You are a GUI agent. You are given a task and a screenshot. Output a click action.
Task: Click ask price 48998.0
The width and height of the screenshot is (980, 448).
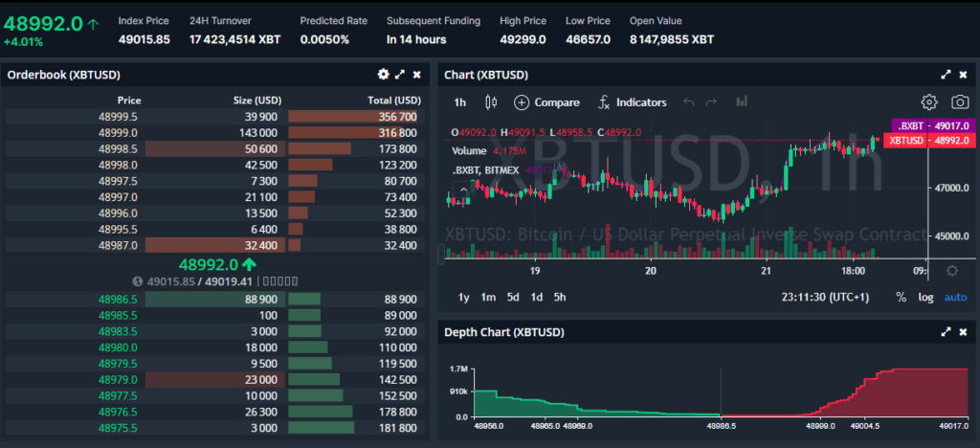pyautogui.click(x=118, y=165)
